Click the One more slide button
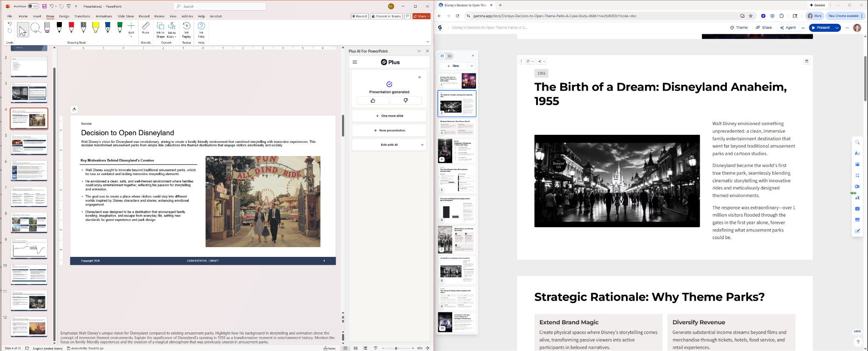 point(389,116)
